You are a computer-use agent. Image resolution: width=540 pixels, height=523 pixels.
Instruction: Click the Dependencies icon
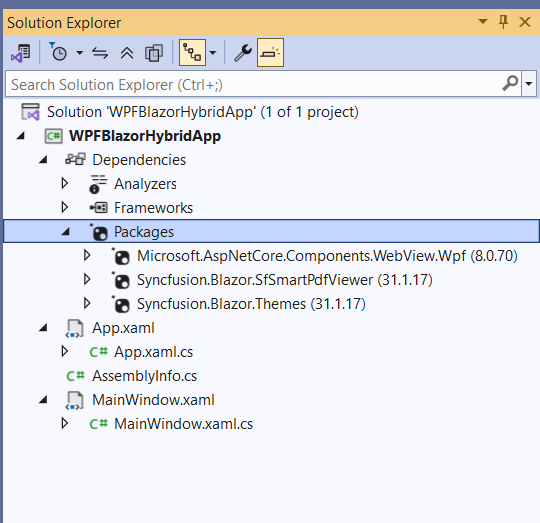click(x=75, y=159)
